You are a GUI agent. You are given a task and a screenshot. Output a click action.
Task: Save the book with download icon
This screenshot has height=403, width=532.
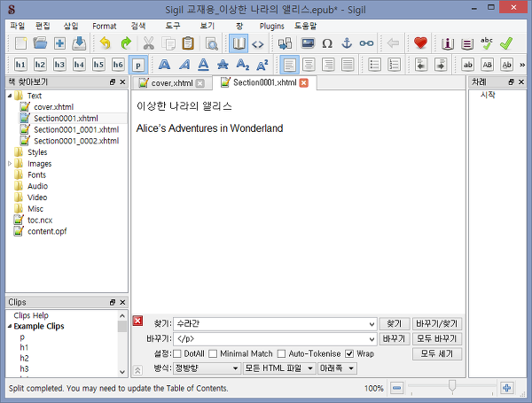tap(79, 43)
